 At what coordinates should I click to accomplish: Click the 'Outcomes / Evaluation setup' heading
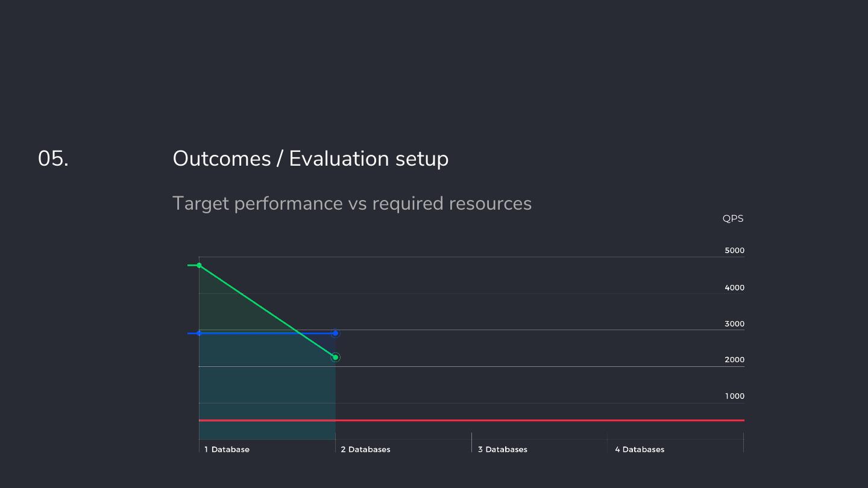coord(310,158)
